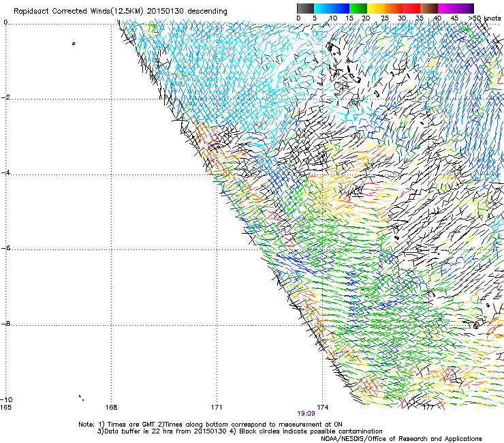
Task: Click 'NOAA/NESDIS/Office of Research and Applications' credit
Action: click(401, 439)
